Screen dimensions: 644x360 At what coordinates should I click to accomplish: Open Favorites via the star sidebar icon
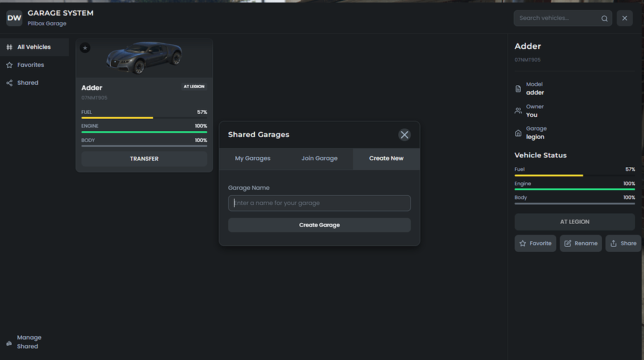(x=9, y=65)
